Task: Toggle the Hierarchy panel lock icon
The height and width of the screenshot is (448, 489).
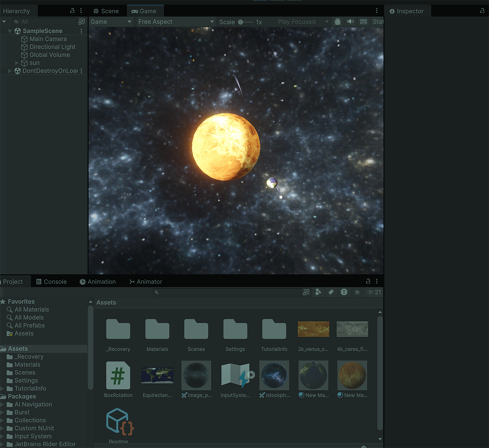Action: coord(72,11)
